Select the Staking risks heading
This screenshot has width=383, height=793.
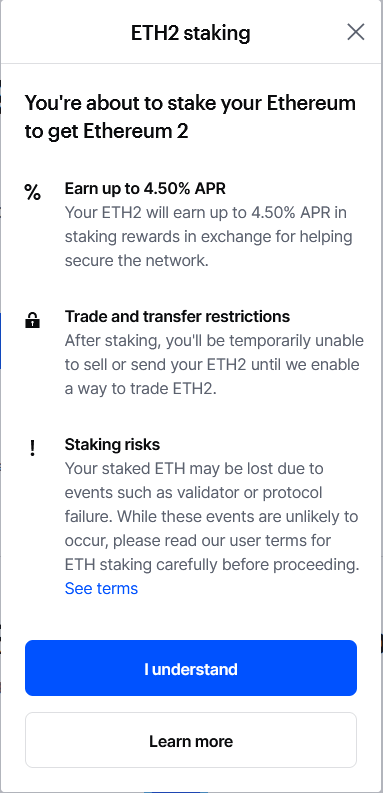112,445
